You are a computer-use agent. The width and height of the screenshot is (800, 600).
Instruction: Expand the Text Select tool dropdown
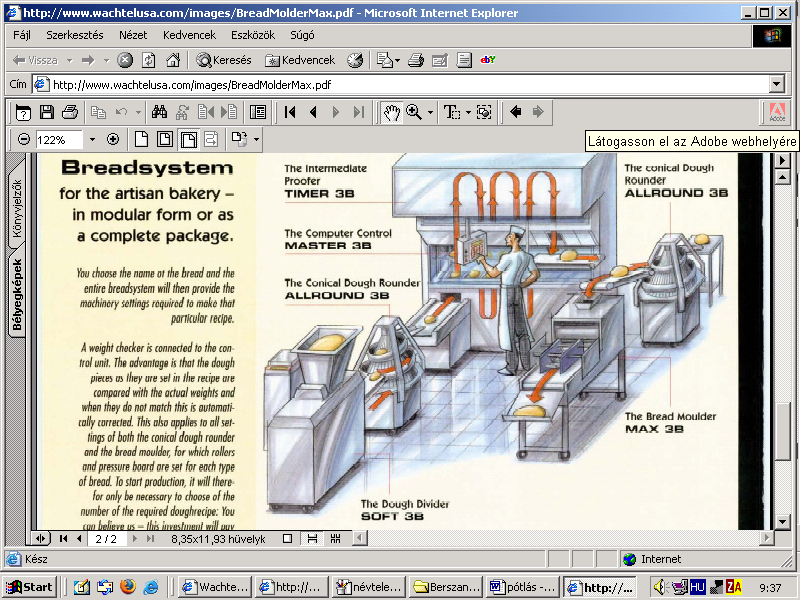[x=468, y=112]
